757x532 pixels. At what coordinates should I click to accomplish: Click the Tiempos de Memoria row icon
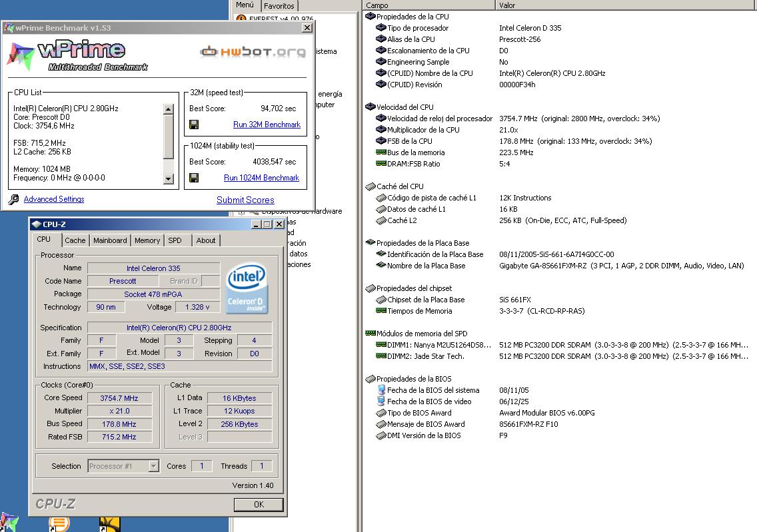tap(381, 311)
